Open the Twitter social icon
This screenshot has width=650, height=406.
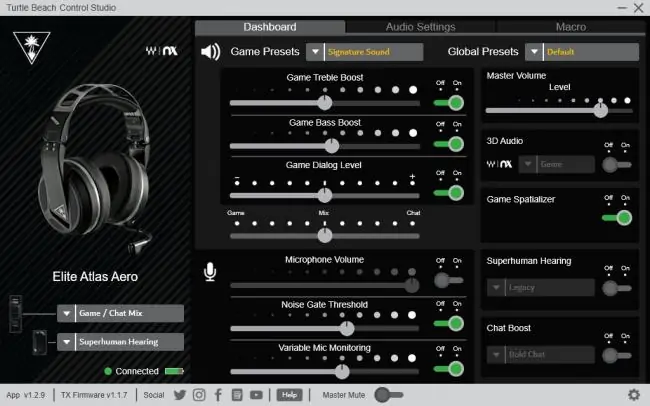[x=180, y=395]
